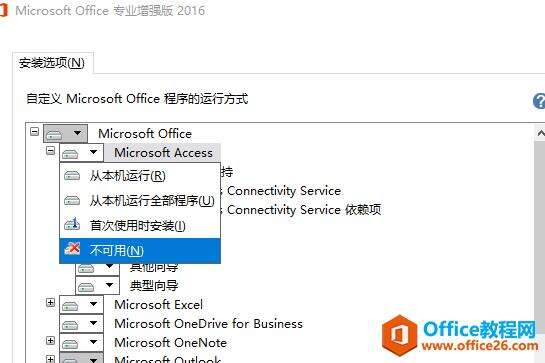Image resolution: width=545 pixels, height=363 pixels.
Task: Open the 安装选项(N) tab
Action: 52,63
